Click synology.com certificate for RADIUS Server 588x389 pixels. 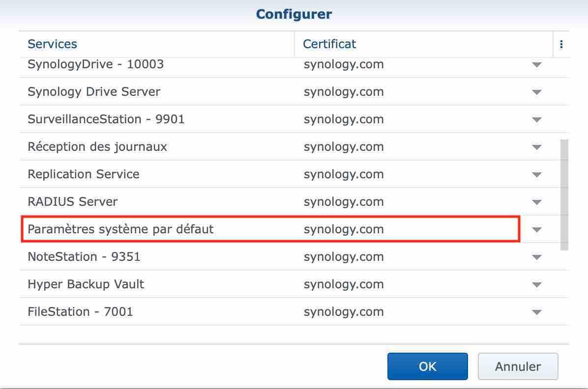pos(344,202)
